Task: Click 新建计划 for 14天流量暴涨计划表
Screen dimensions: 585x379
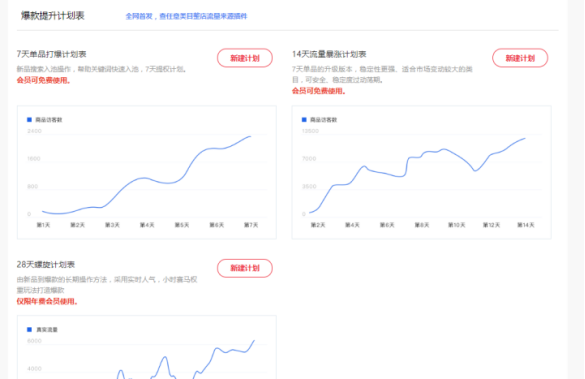Action: (x=520, y=58)
